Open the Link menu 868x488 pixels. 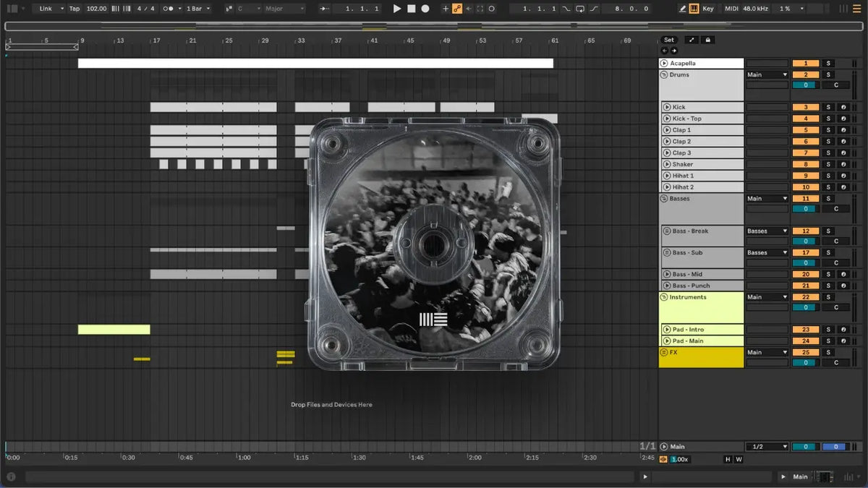[49, 9]
